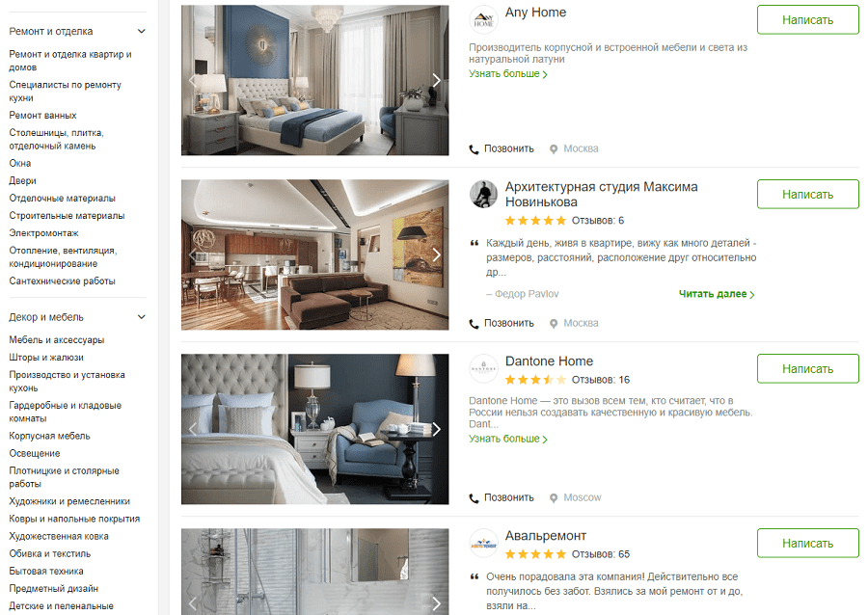Click Написать button for Авальремонт
The height and width of the screenshot is (615, 868).
(x=807, y=543)
